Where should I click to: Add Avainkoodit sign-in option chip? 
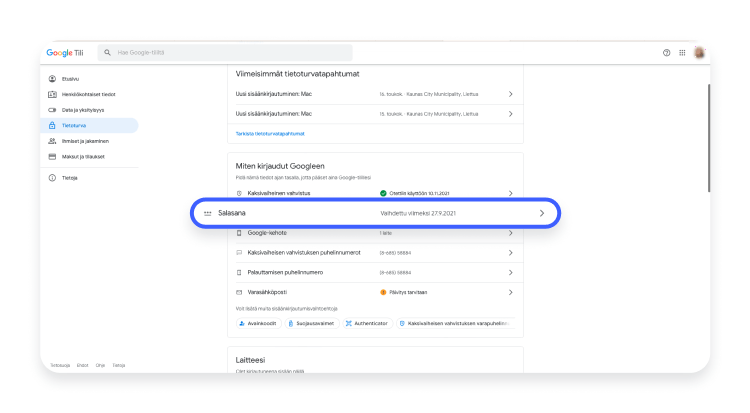click(258, 324)
